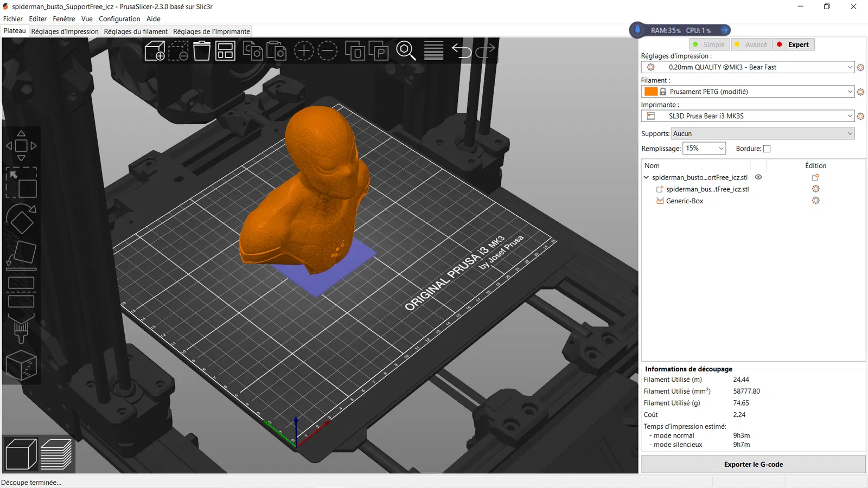The width and height of the screenshot is (868, 488).
Task: Select the Rotate gizmo tool
Action: pos(21,219)
